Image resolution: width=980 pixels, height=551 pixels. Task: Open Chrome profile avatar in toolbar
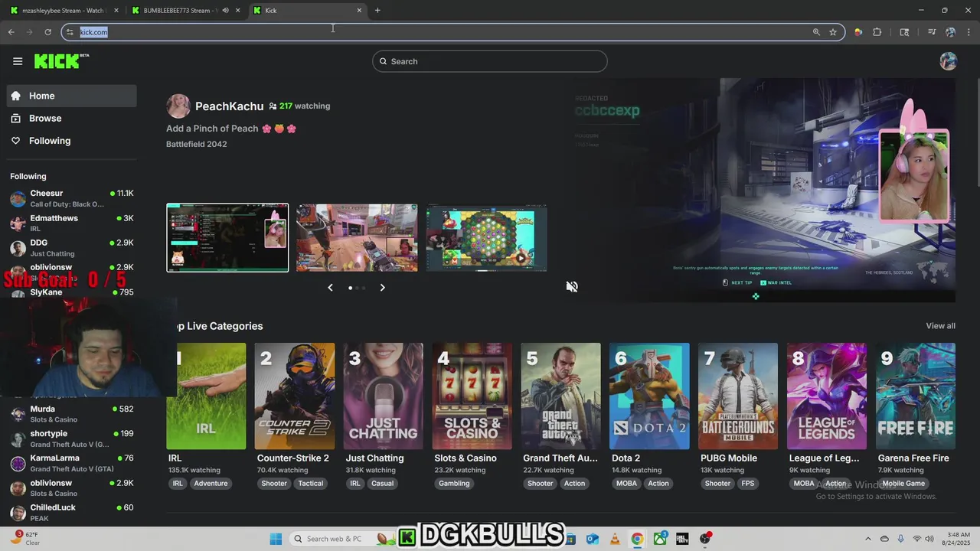[950, 32]
